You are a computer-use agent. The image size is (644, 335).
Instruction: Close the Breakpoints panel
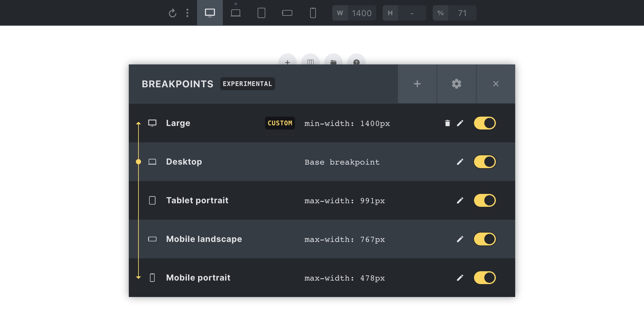496,84
